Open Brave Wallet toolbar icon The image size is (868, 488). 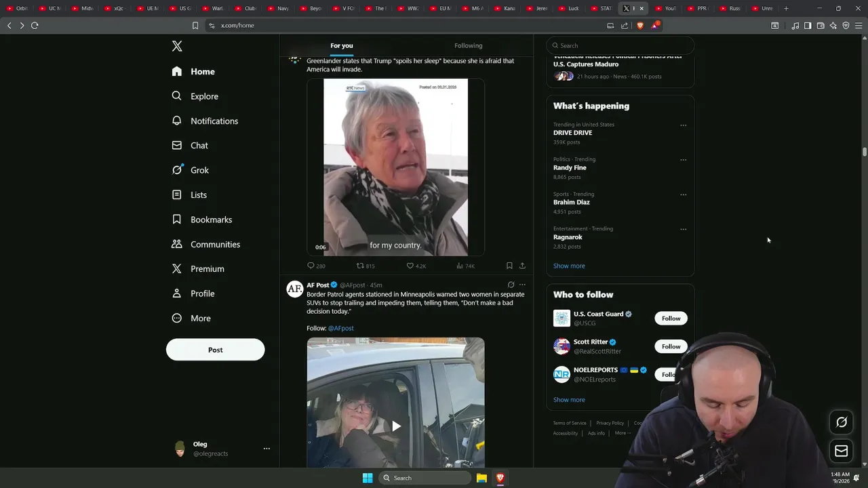[821, 25]
